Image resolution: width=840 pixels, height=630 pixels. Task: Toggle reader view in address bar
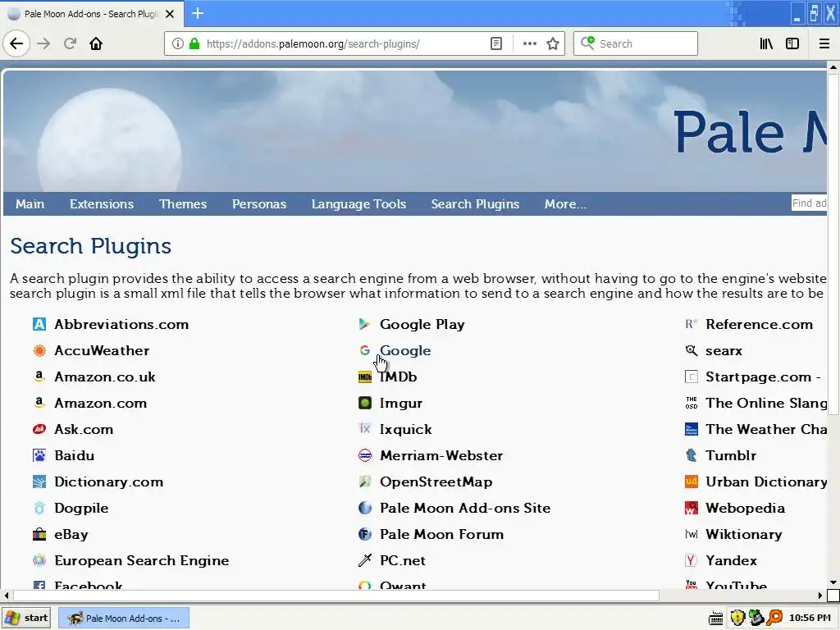click(496, 43)
